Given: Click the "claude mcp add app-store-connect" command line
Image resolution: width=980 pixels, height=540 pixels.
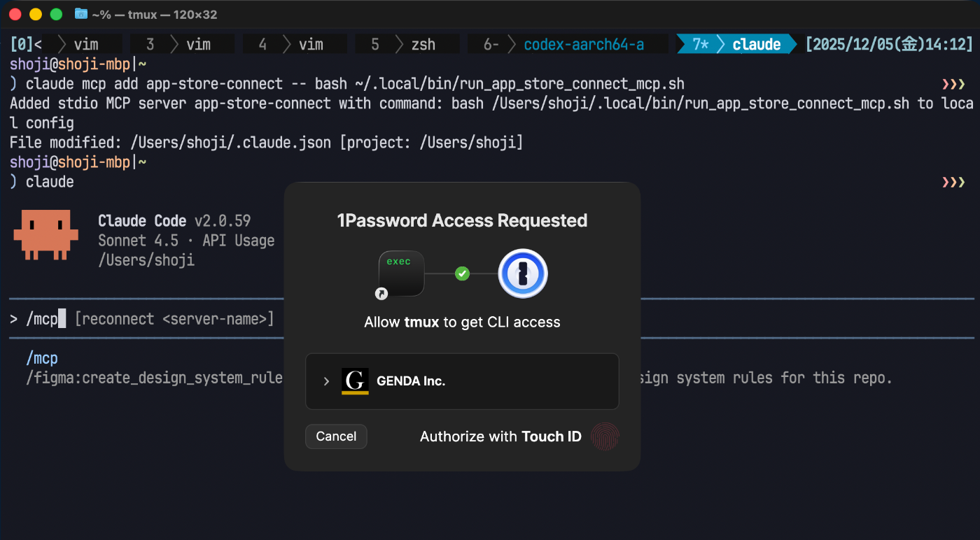Looking at the screenshot, I should [355, 84].
